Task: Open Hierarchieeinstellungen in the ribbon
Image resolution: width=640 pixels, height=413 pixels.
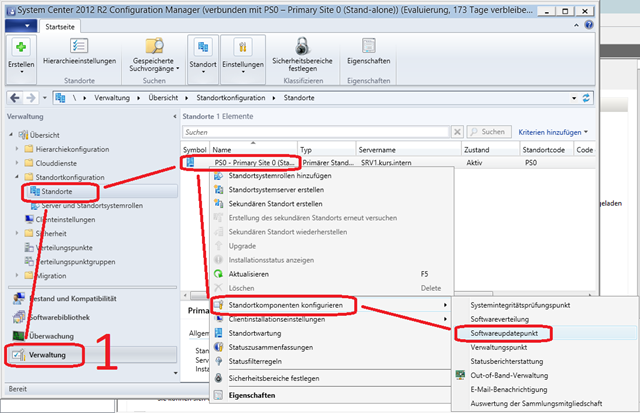Action: [x=79, y=52]
